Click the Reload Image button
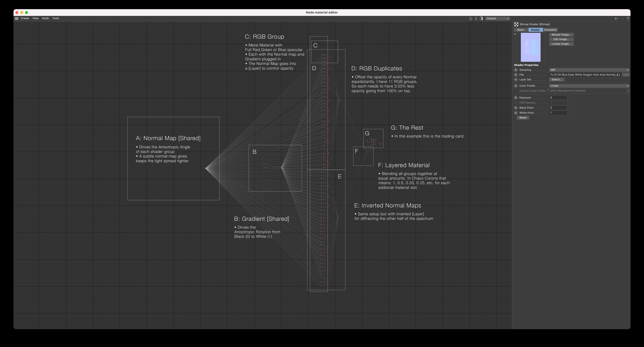Screen dimensions: 644x347 [561, 35]
